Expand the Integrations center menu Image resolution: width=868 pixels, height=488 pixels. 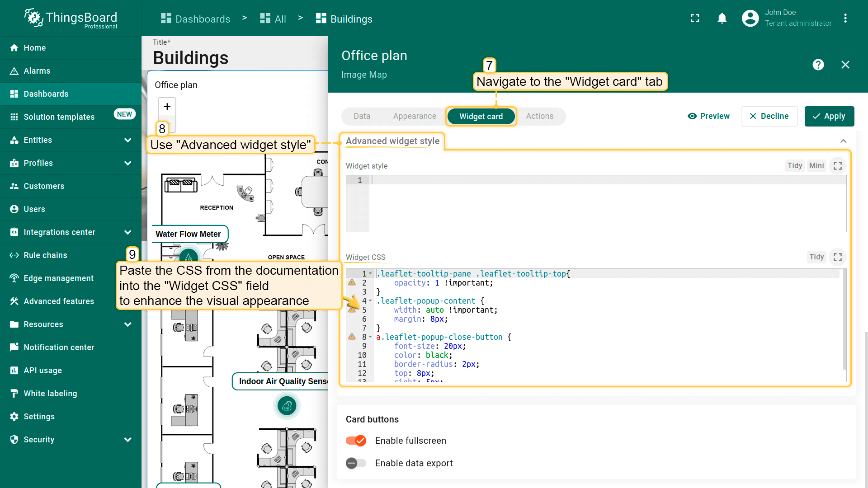pos(127,232)
